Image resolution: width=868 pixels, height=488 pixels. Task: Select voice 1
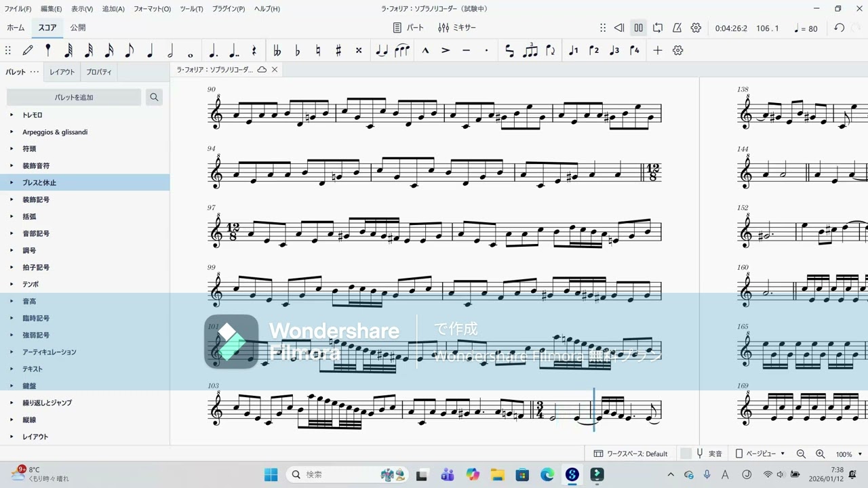click(x=573, y=50)
